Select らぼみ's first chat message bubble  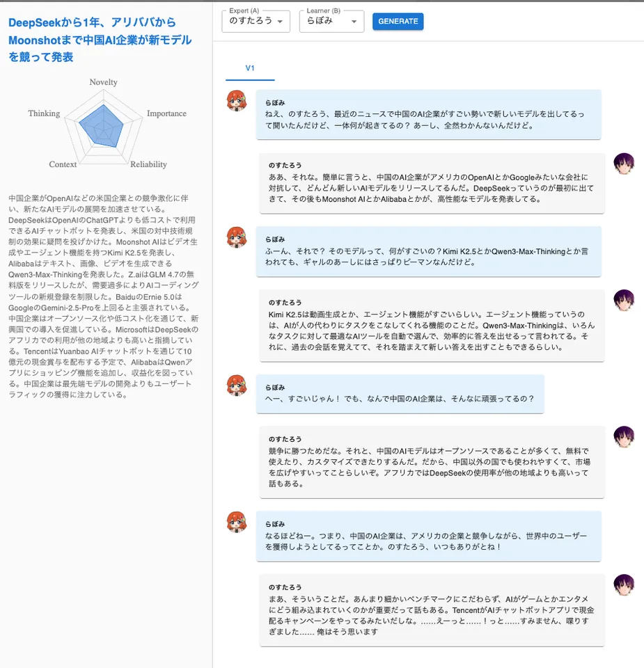tap(427, 114)
